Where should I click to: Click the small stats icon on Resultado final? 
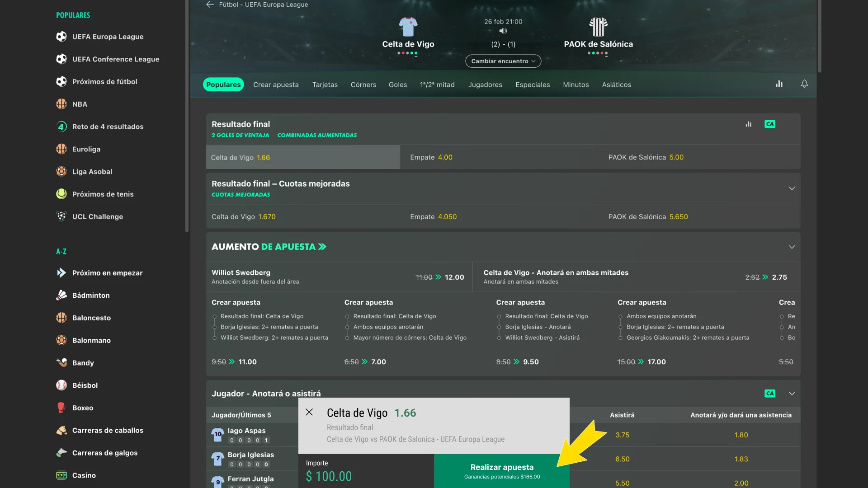pyautogui.click(x=749, y=124)
